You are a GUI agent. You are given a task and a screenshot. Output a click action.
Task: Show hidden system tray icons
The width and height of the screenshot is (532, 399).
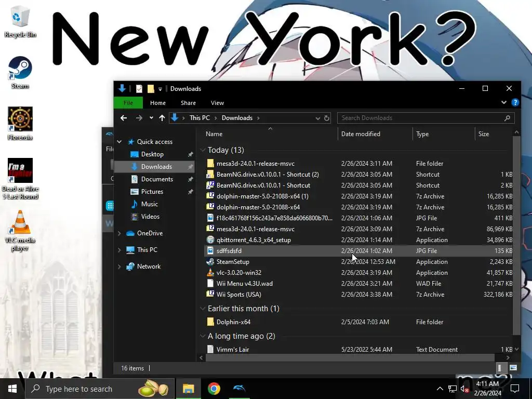coord(440,389)
